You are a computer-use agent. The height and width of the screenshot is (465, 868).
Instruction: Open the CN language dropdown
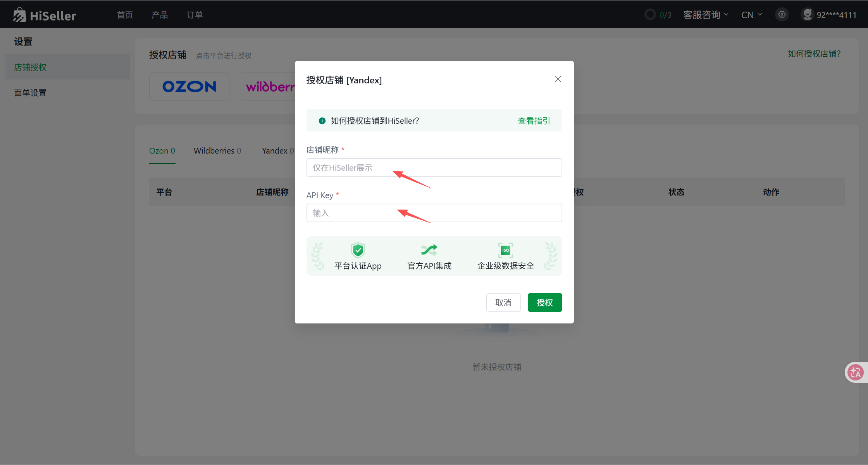point(751,15)
